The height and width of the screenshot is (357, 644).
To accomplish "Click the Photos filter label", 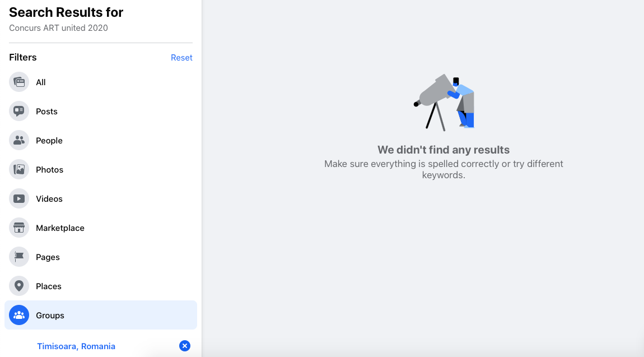I will click(x=50, y=170).
